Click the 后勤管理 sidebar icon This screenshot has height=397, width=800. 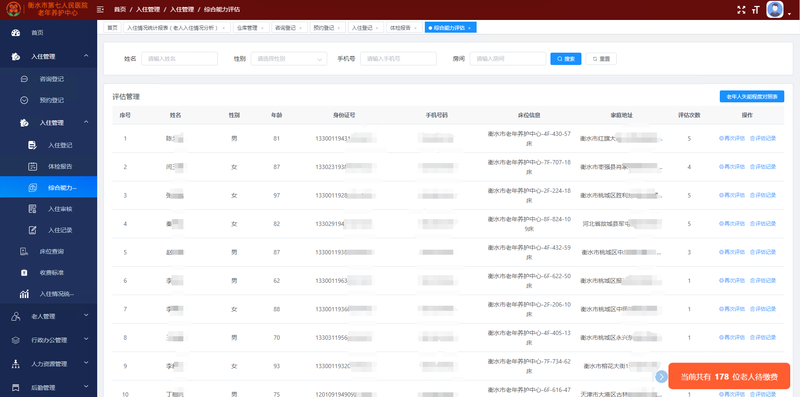15,388
